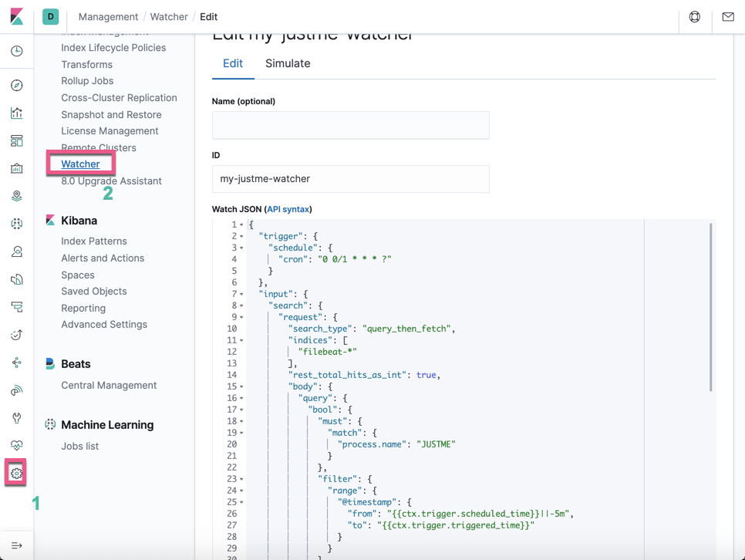745x560 pixels.
Task: Open Help via the life-ring icon
Action: pyautogui.click(x=695, y=16)
